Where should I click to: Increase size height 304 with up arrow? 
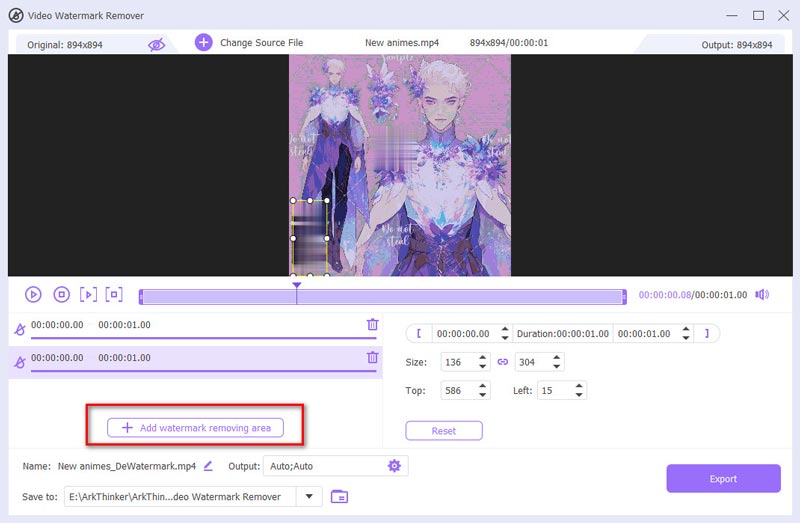pos(557,358)
